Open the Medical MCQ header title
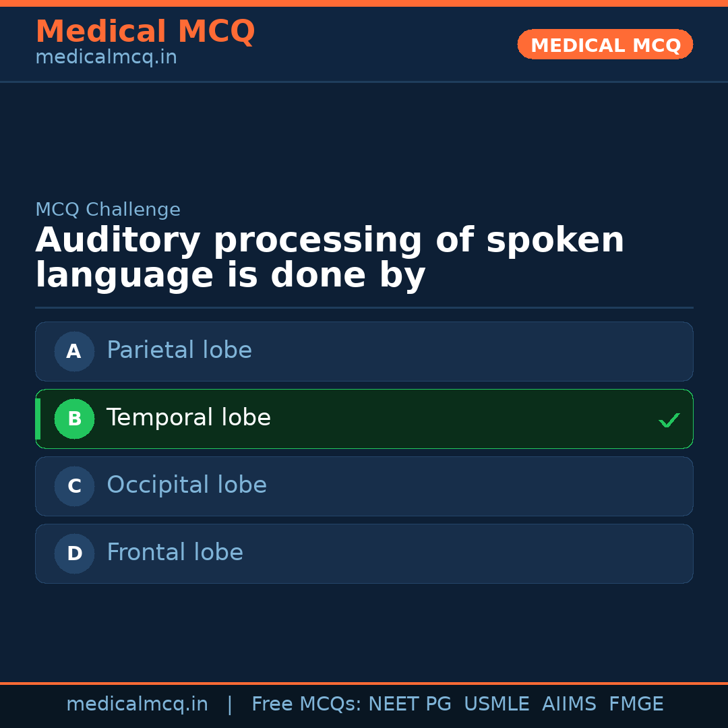The height and width of the screenshot is (728, 728). pyautogui.click(x=145, y=32)
